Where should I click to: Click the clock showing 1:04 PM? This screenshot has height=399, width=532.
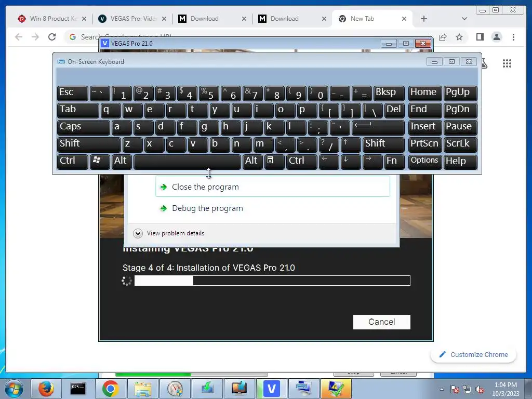pyautogui.click(x=506, y=389)
